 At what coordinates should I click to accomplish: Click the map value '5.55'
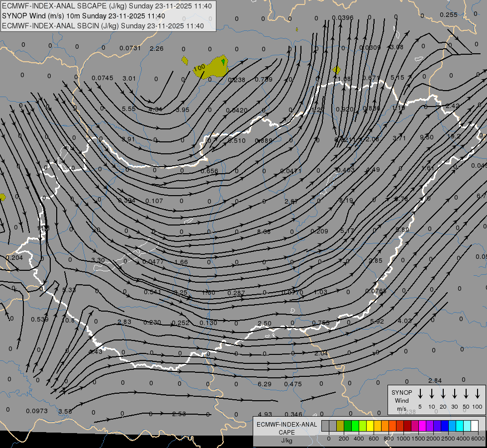[x=129, y=109]
